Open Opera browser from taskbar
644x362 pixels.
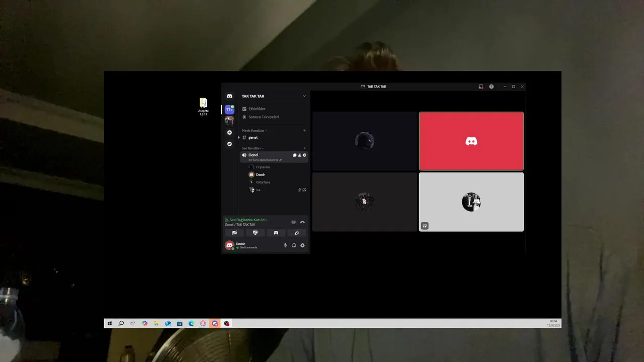click(203, 323)
